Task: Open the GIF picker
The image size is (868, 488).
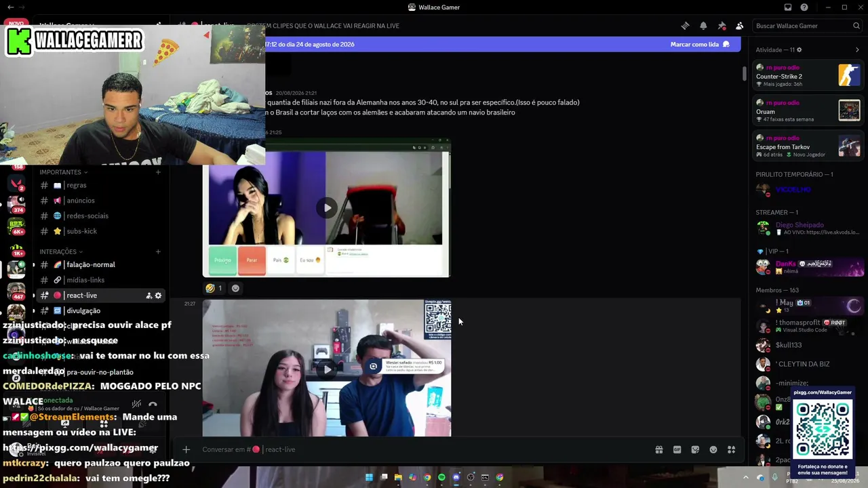Action: point(677,449)
